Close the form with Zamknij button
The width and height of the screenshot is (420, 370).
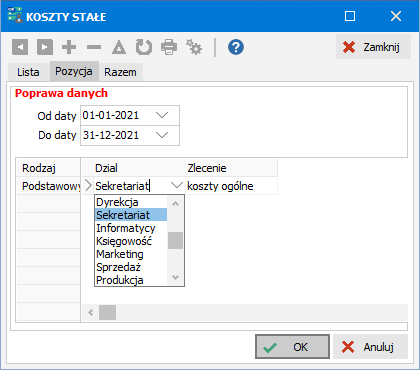tap(373, 47)
